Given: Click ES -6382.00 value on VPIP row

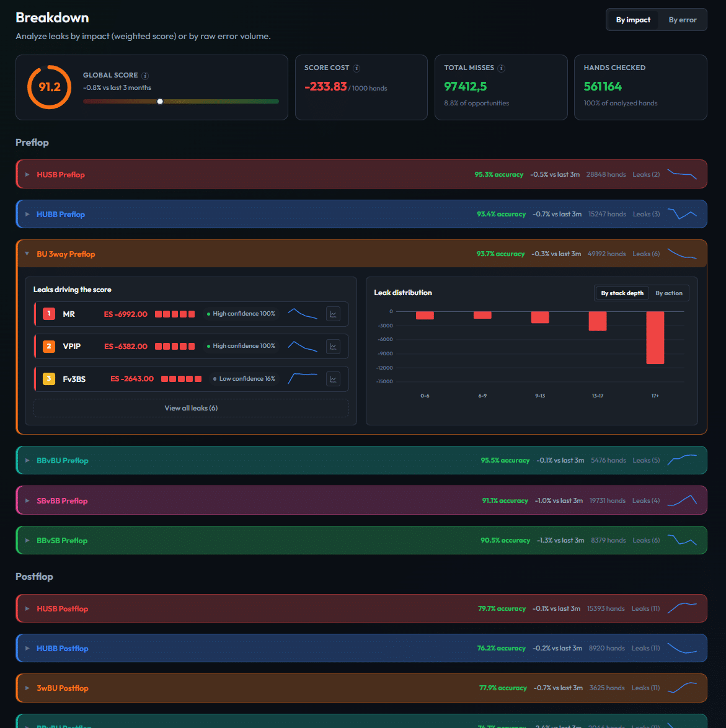Looking at the screenshot, I should (125, 347).
